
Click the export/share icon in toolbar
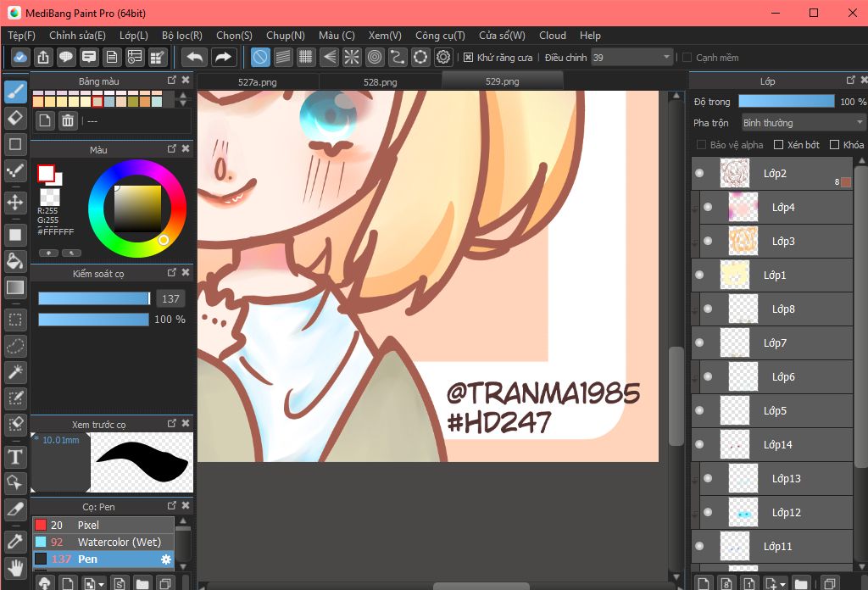point(43,57)
